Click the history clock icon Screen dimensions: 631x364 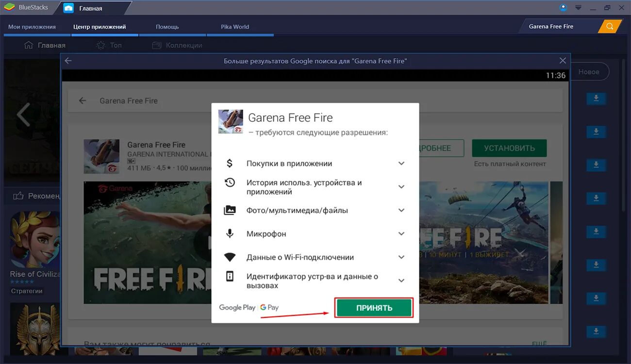point(230,182)
